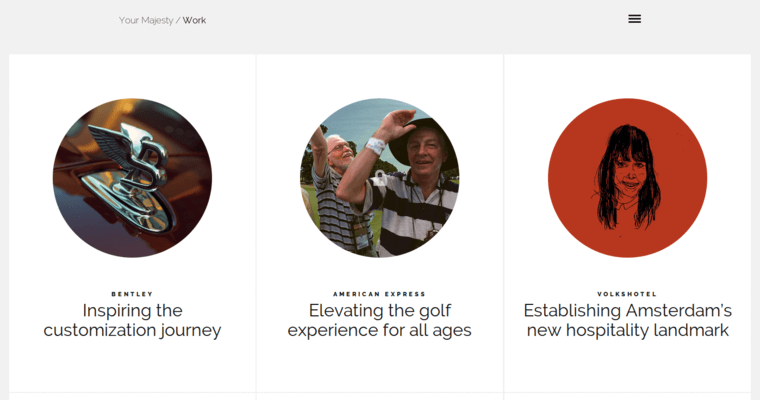Open the "Establishing Amsterdam's" headline line
Screen dimensions: 760x400
627,311
